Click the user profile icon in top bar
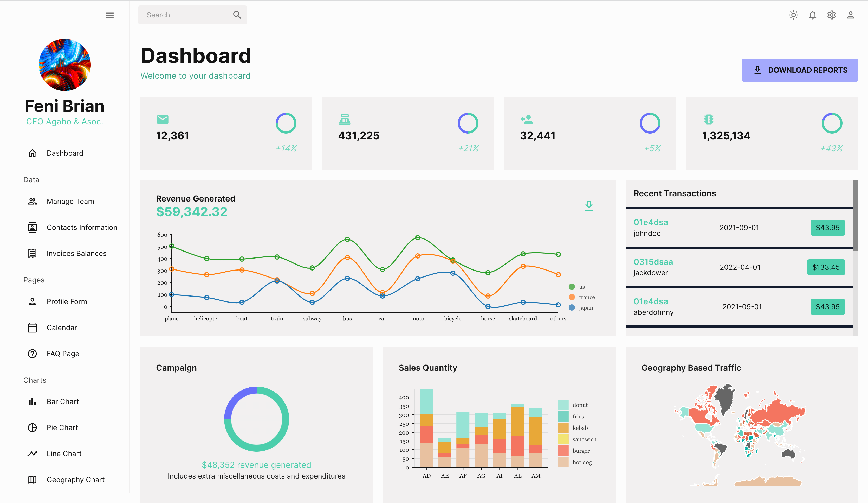868x503 pixels. [850, 15]
